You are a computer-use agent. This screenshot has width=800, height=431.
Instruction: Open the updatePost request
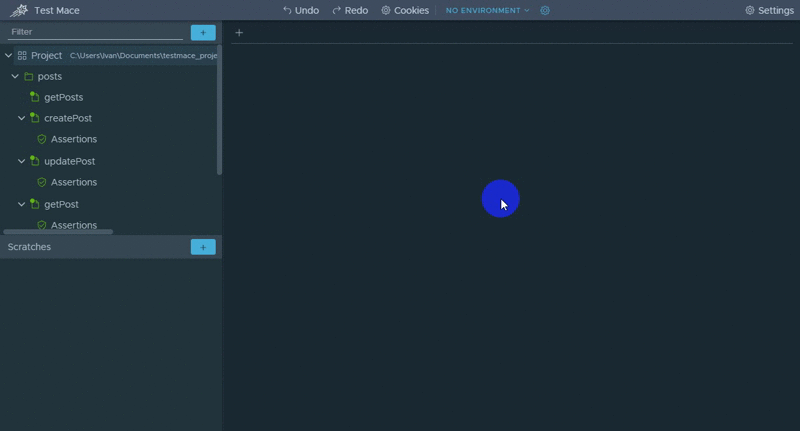(69, 161)
